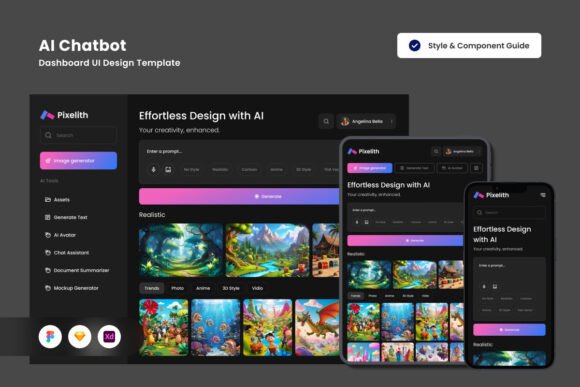Click the desktop header search icon button
The width and height of the screenshot is (580, 387).
(x=326, y=121)
